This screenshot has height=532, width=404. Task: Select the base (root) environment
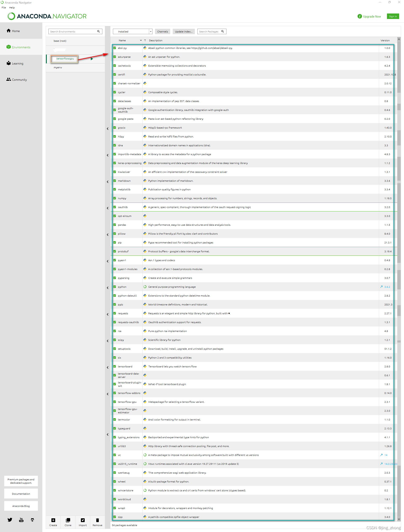tap(75, 41)
